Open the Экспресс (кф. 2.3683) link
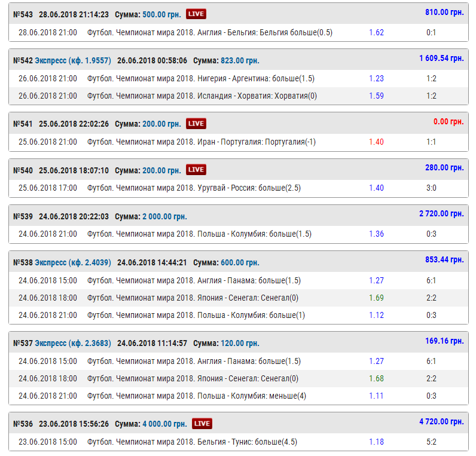 (x=73, y=343)
